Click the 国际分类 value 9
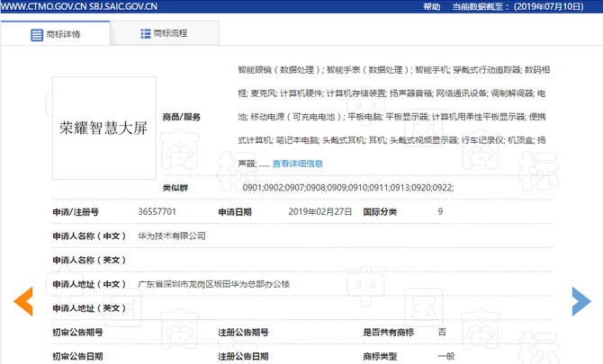The image size is (603, 364). [x=440, y=212]
